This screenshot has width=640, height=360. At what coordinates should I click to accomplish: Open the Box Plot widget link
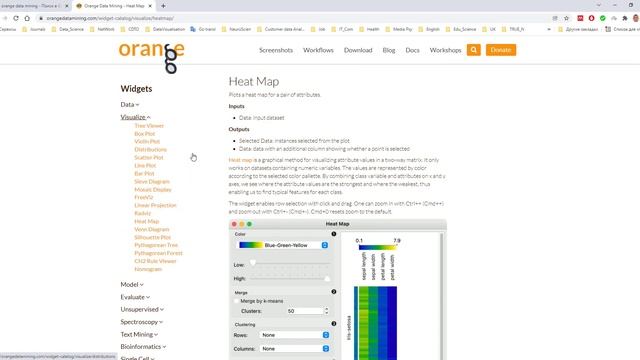tap(144, 134)
